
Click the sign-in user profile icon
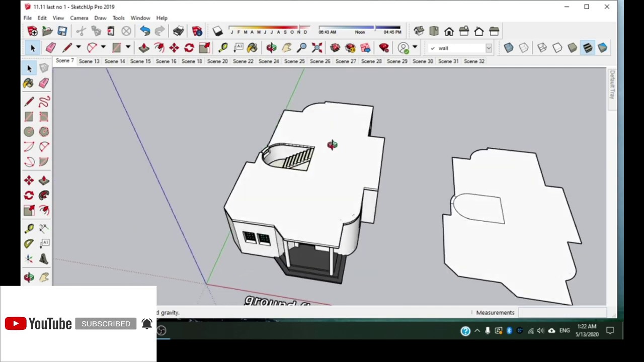pyautogui.click(x=404, y=48)
